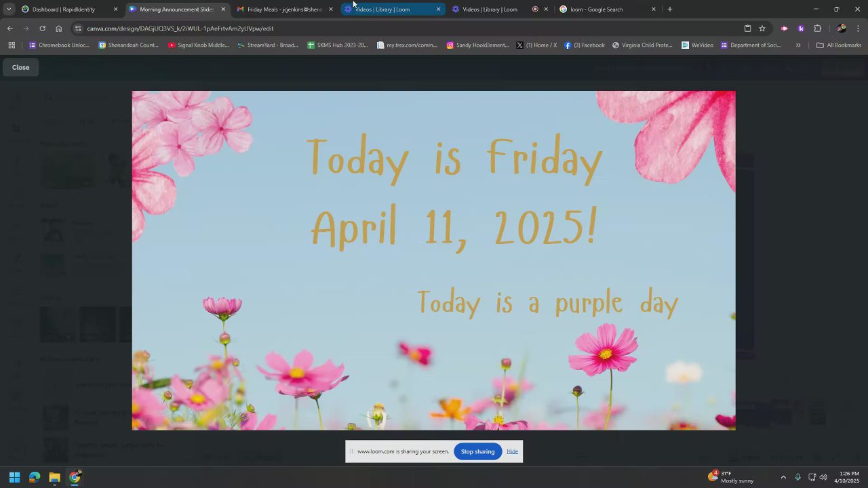Click the canva.com address bar
The width and height of the screenshot is (868, 488).
click(x=407, y=28)
